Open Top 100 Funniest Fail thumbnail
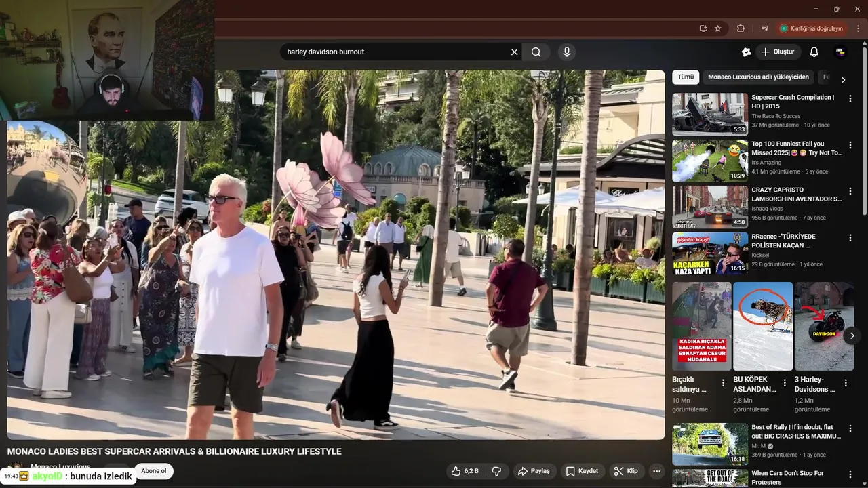Viewport: 868px width, 488px height. (x=710, y=161)
